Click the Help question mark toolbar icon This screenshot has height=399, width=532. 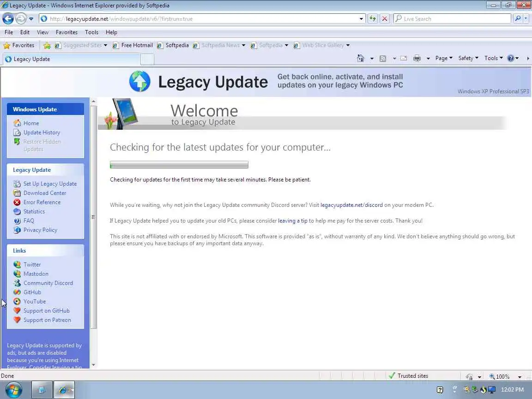(x=510, y=58)
